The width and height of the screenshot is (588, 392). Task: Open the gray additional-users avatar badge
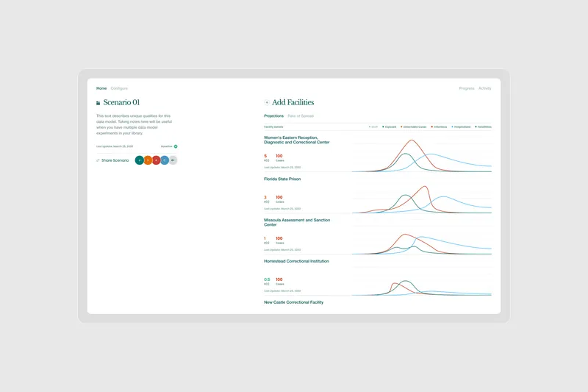coord(173,160)
